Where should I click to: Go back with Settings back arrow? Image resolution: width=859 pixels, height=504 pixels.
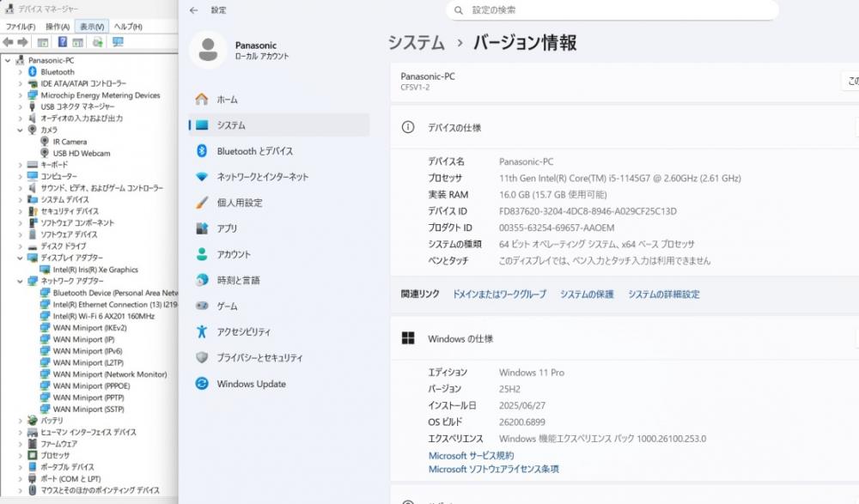(x=193, y=9)
